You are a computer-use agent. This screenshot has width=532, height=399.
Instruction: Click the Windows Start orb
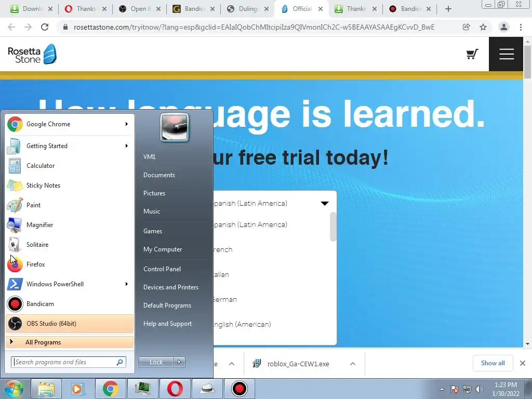pos(14,389)
